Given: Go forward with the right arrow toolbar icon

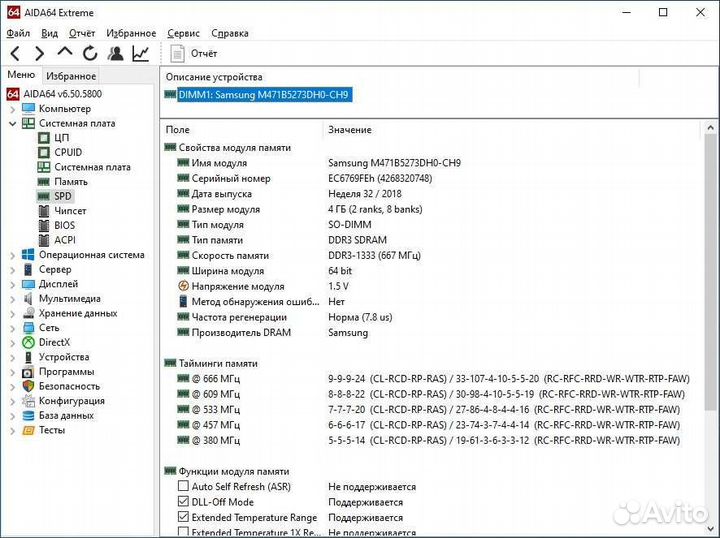Looking at the screenshot, I should [x=39, y=54].
